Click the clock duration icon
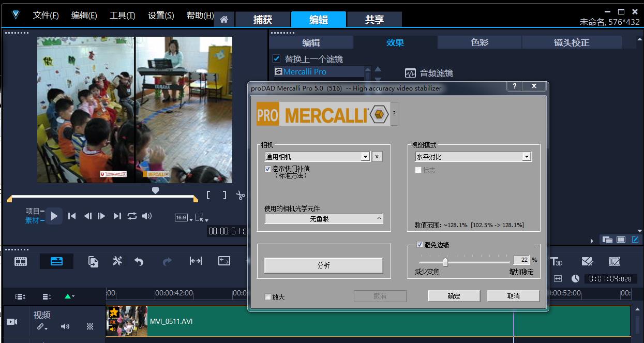The image size is (644, 343). tap(575, 278)
